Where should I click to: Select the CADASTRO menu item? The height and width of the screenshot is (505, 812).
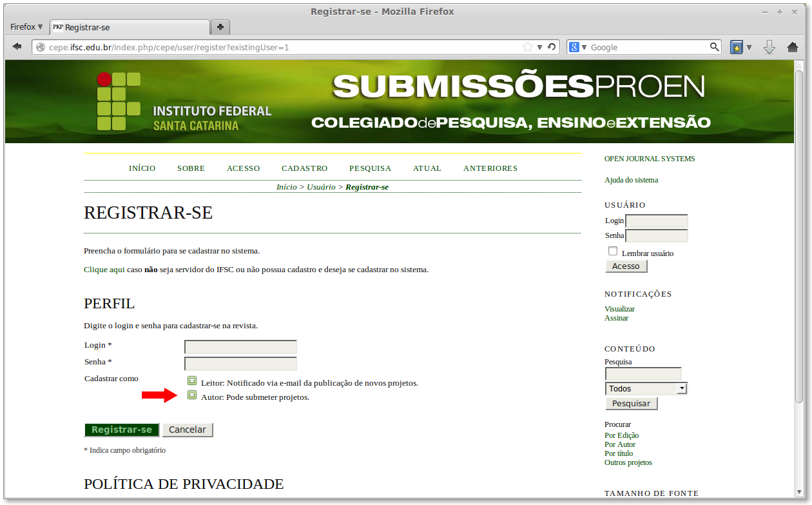coord(304,168)
